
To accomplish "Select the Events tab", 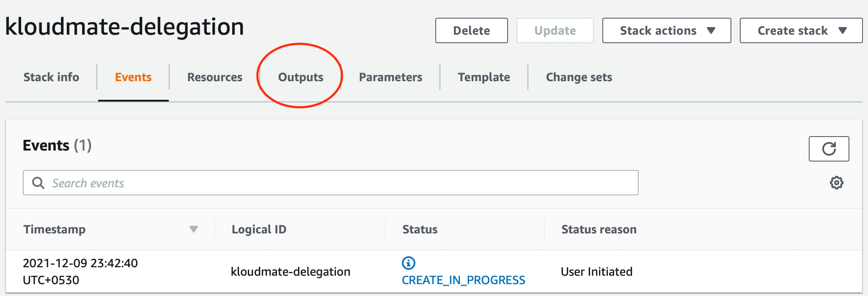I will pyautogui.click(x=133, y=77).
